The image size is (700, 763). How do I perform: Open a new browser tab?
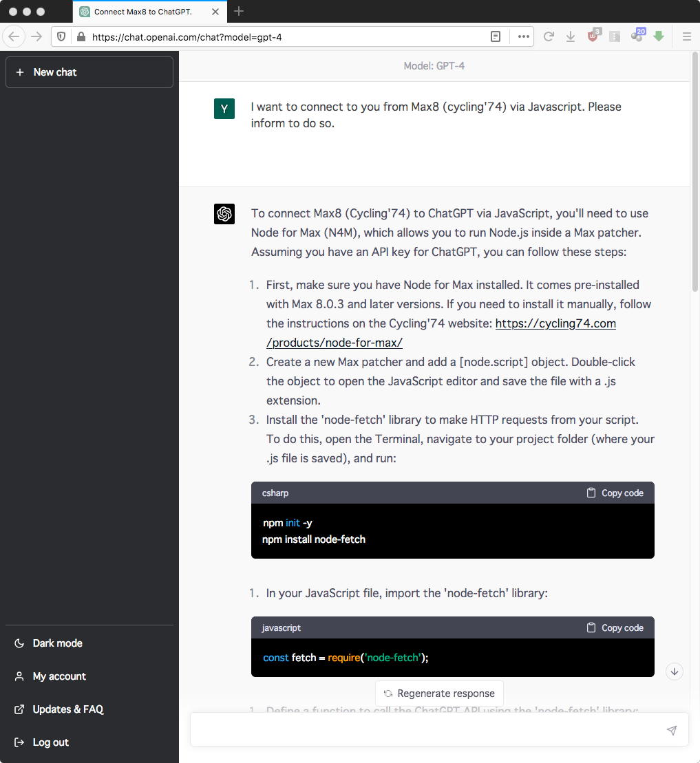(x=239, y=11)
